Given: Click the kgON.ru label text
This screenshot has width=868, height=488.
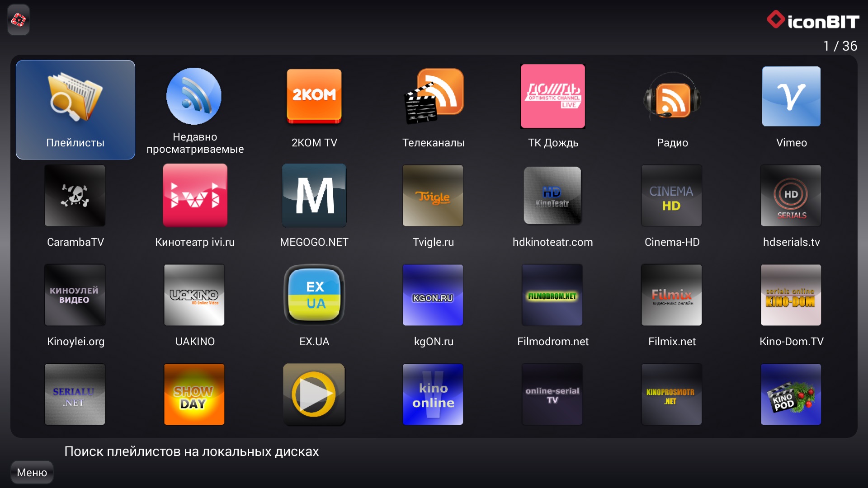Looking at the screenshot, I should [x=434, y=342].
